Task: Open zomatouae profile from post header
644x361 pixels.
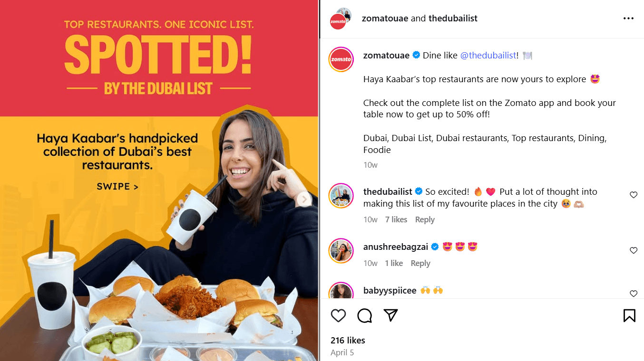Action: 385,18
